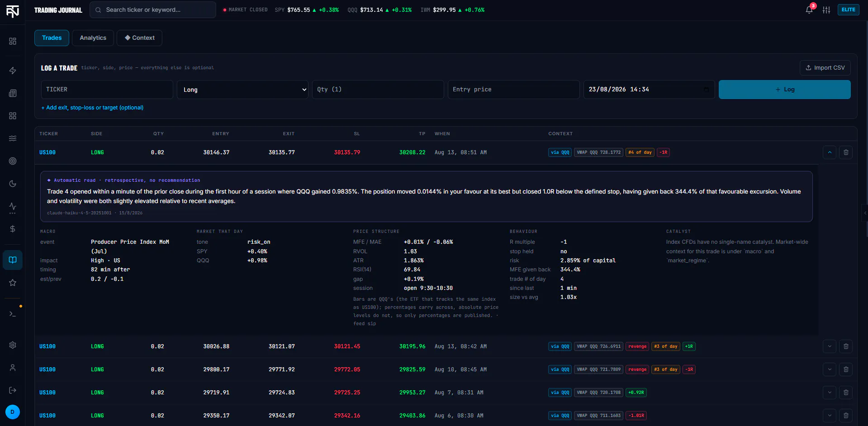868x426 pixels.
Task: Click the date and time field
Action: pos(649,90)
